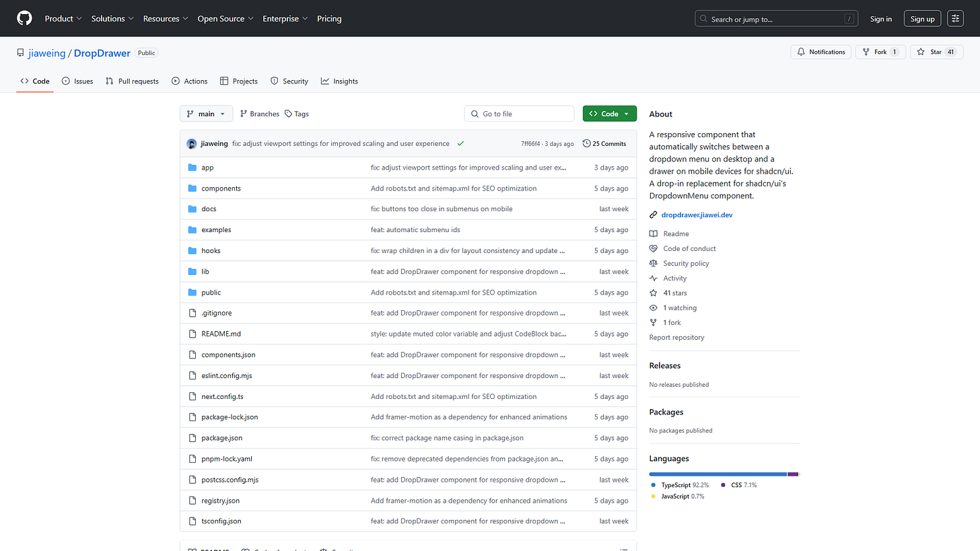The width and height of the screenshot is (980, 551).
Task: Open the Actions tab
Action: pos(189,81)
